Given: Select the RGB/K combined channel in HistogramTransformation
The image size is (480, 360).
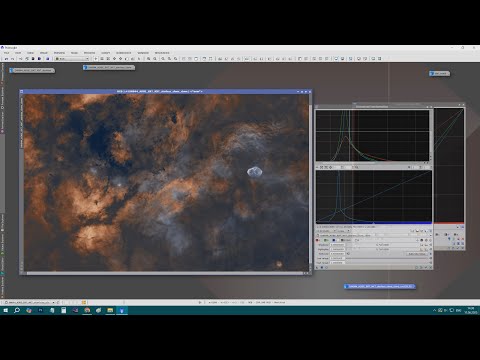Looking at the screenshot, I should coord(346,240).
